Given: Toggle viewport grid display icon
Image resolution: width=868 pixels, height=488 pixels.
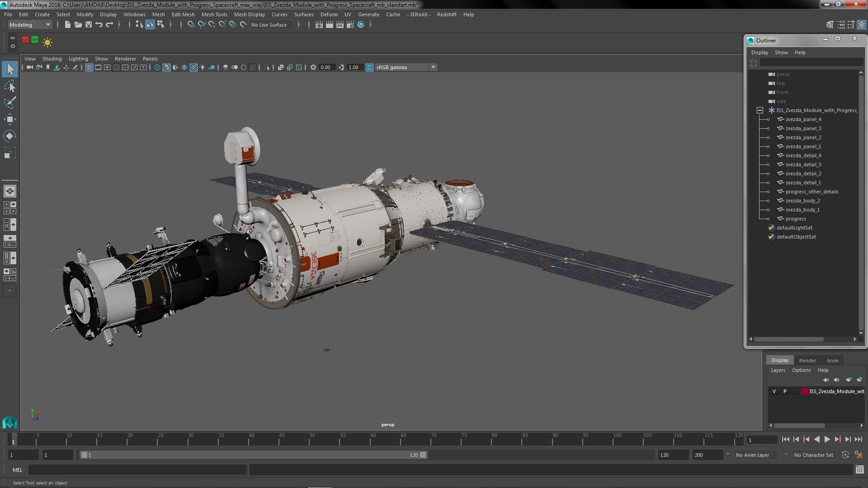Looking at the screenshot, I should pos(89,67).
